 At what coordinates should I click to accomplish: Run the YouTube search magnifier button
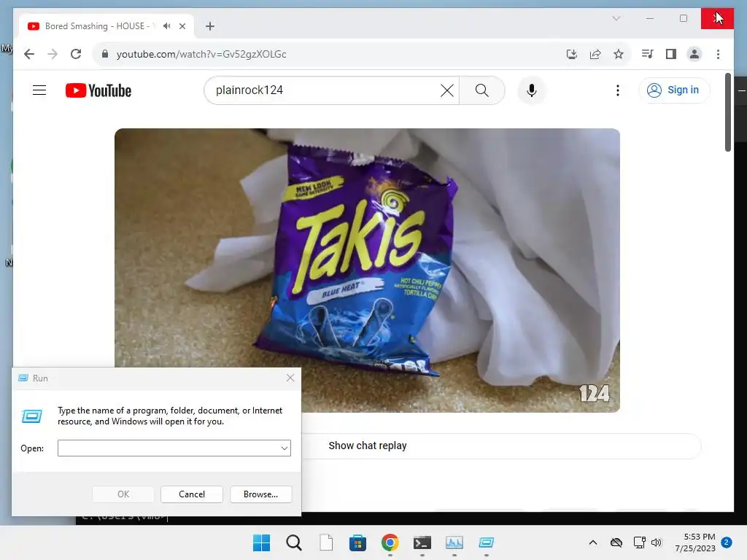pyautogui.click(x=481, y=90)
